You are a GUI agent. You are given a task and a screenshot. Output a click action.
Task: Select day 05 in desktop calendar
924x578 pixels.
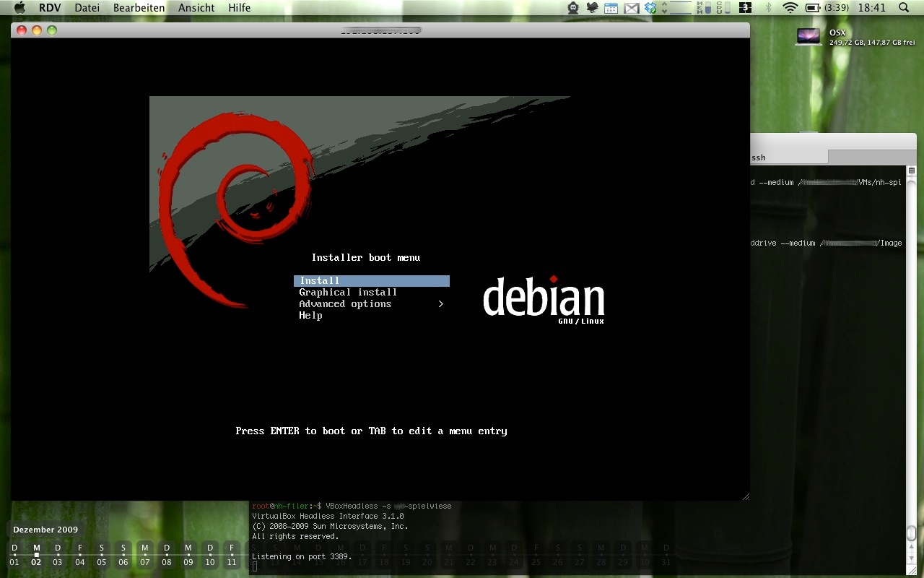tap(101, 556)
